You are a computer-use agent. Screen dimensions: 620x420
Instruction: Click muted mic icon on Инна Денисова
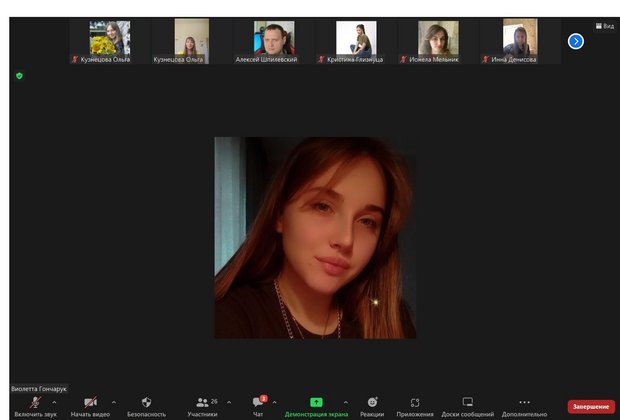click(486, 59)
